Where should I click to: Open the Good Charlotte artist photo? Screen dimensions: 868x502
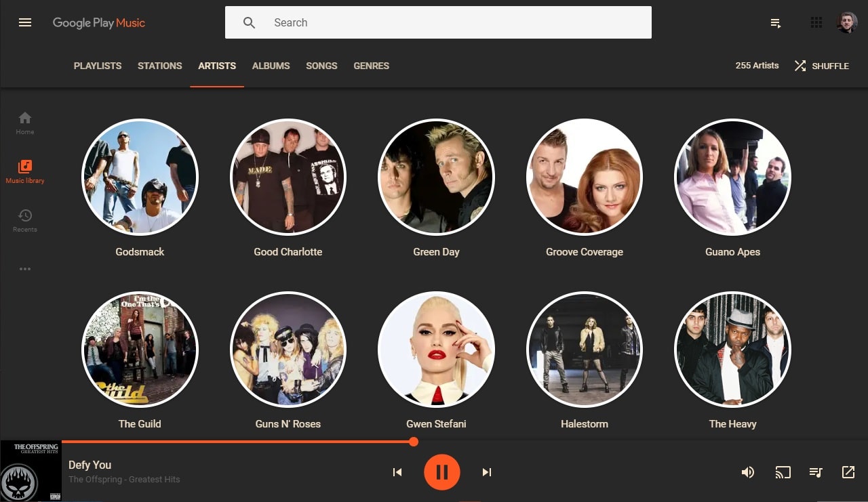click(x=288, y=177)
